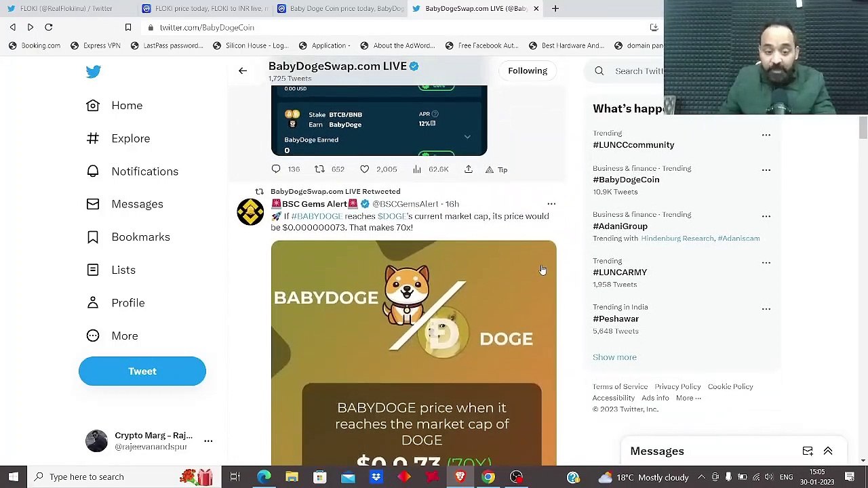Open BSC Gems Alert profile avatar

250,212
